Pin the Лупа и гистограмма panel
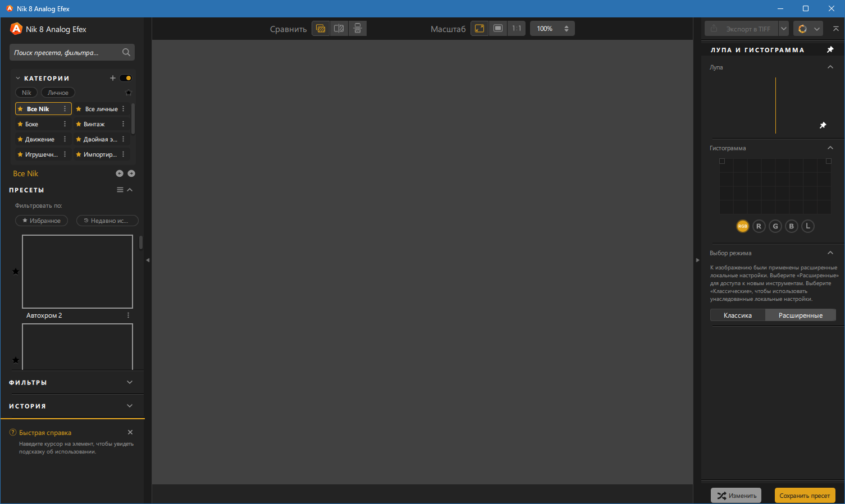Image resolution: width=845 pixels, height=504 pixels. [x=830, y=50]
